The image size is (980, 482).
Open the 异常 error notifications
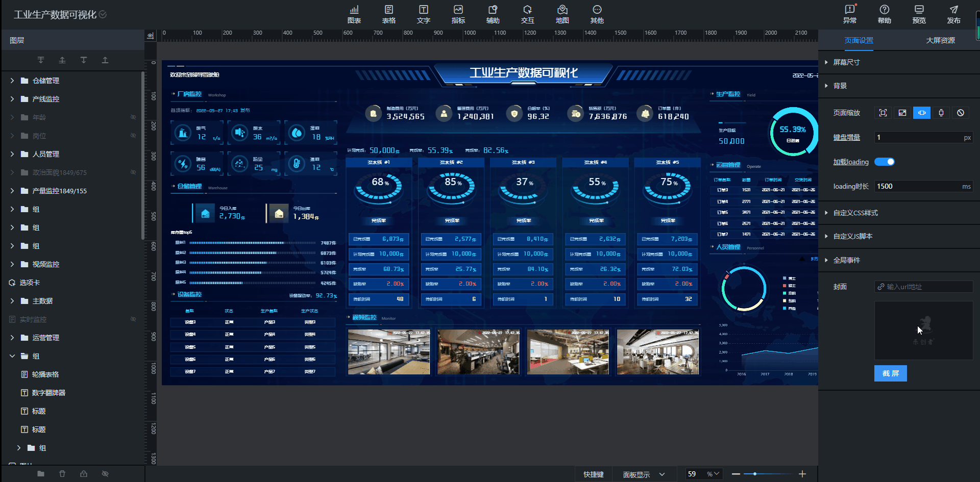tap(849, 14)
